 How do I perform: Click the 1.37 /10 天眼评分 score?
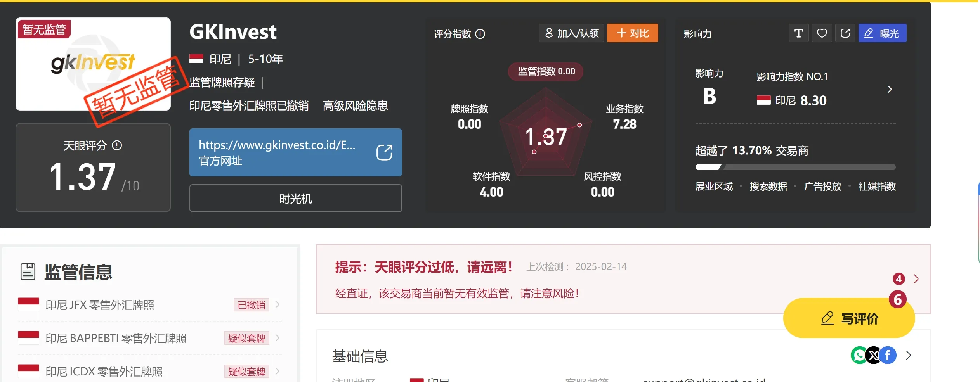pyautogui.click(x=94, y=177)
